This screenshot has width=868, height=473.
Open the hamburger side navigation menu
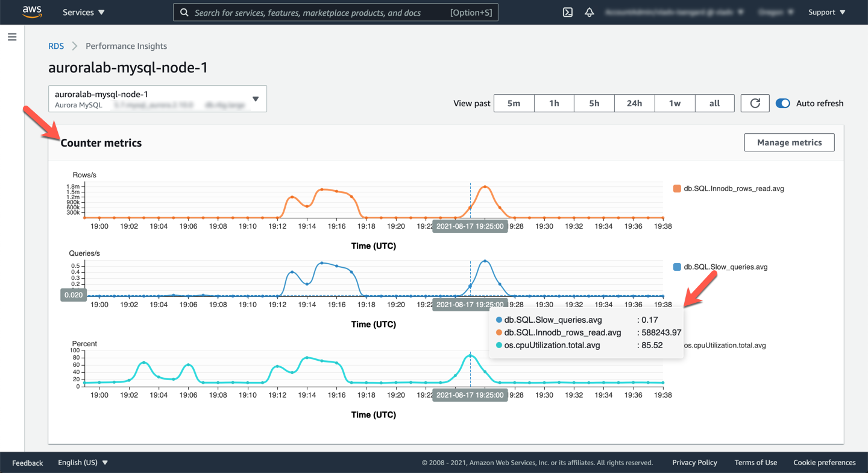click(12, 37)
